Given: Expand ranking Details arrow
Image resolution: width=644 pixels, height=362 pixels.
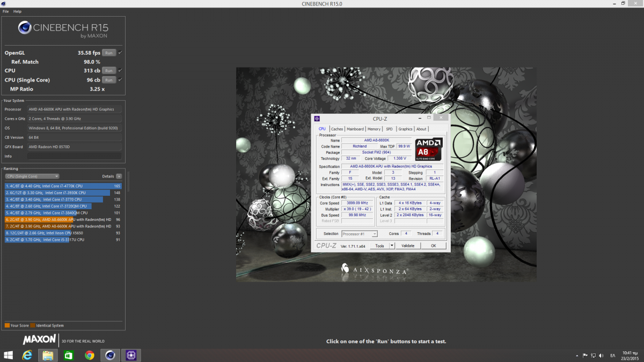Looking at the screenshot, I should [x=119, y=176].
